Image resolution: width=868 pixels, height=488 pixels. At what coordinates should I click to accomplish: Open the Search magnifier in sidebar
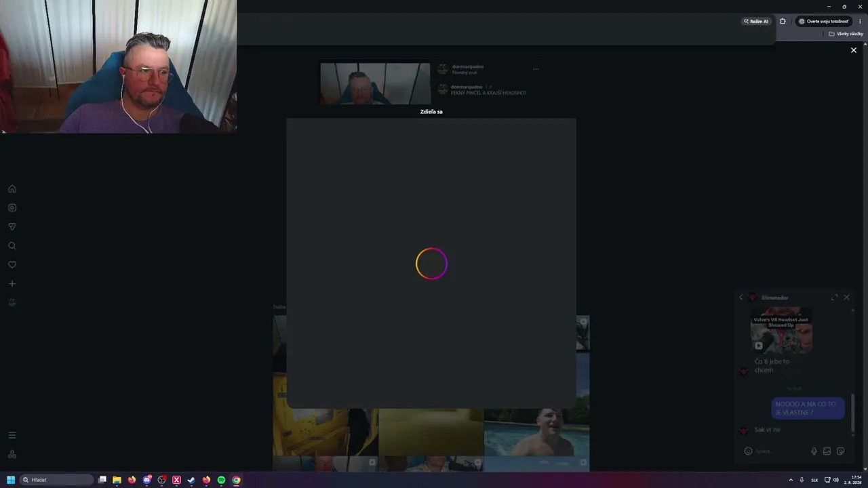click(12, 246)
